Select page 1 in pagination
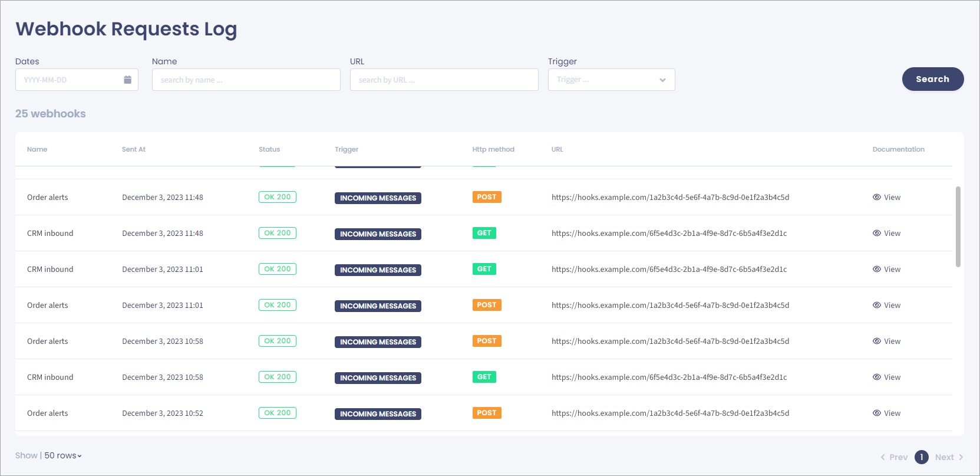Viewport: 980px width, 476px height. point(922,457)
